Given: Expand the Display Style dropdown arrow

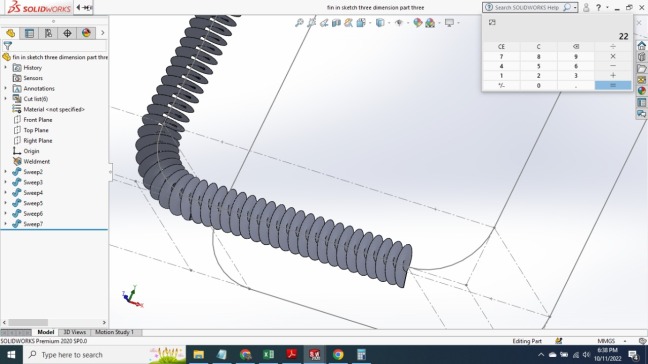Looking at the screenshot, I should pos(388,23).
